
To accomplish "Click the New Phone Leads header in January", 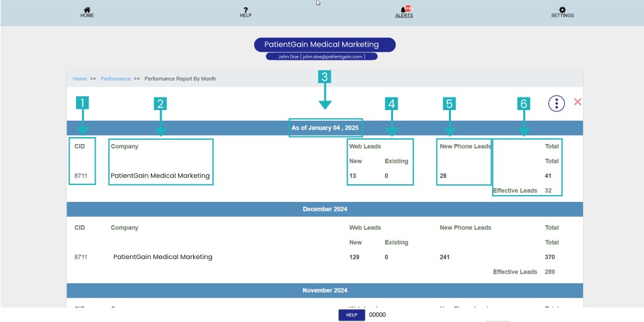I will coord(465,147).
